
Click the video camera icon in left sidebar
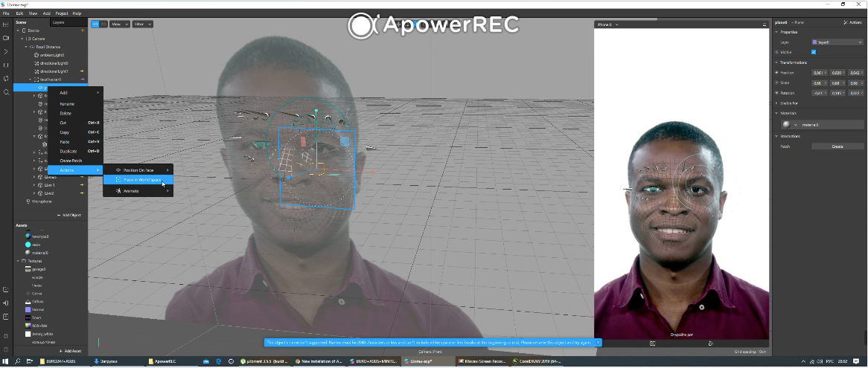click(x=6, y=38)
